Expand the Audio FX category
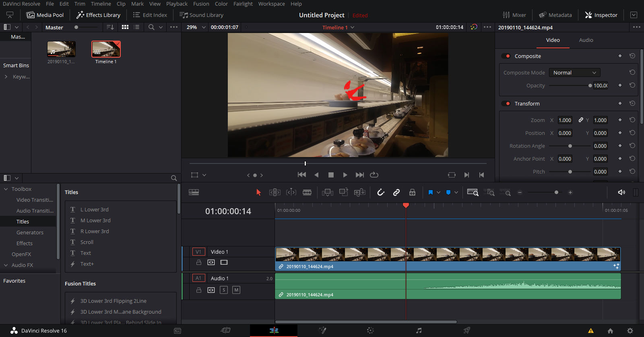644x337 pixels. (x=6, y=265)
